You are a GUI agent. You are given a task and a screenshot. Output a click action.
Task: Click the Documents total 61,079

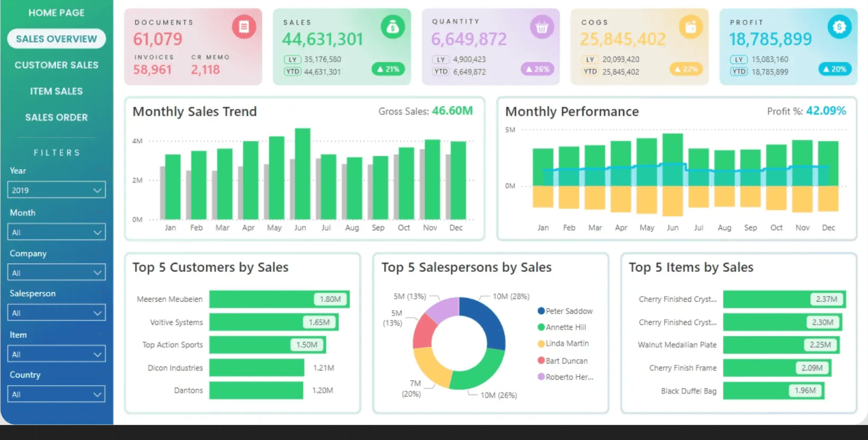(158, 39)
